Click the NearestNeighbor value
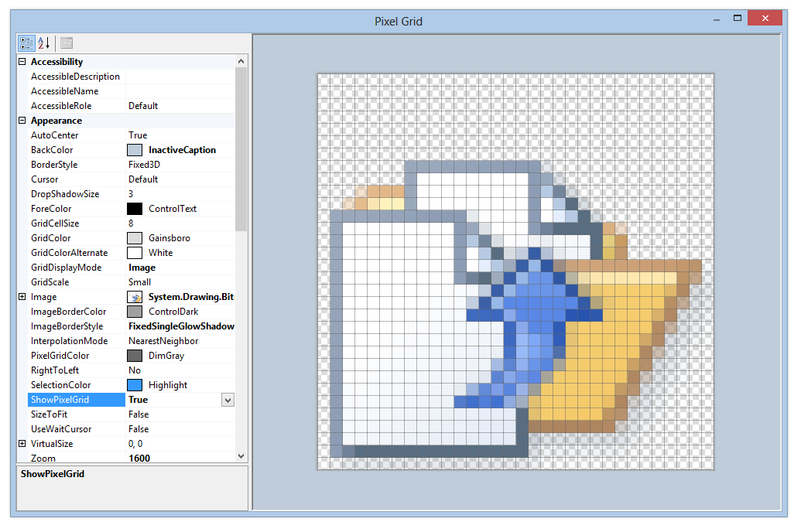The image size is (801, 532). (x=163, y=341)
